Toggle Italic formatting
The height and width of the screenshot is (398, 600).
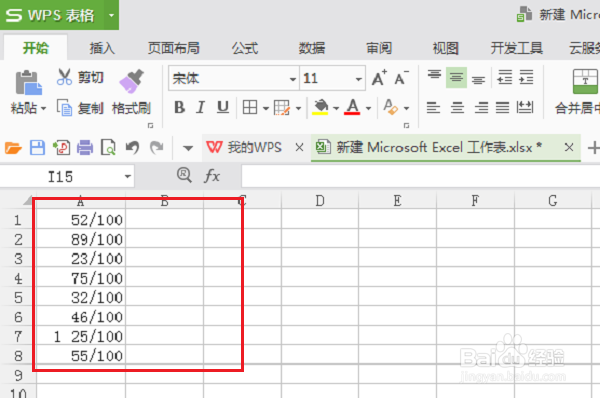click(x=201, y=108)
